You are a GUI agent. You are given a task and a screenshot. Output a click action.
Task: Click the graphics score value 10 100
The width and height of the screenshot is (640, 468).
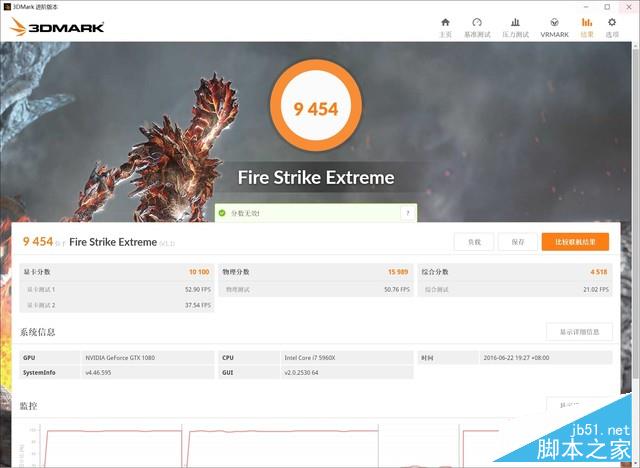[199, 272]
